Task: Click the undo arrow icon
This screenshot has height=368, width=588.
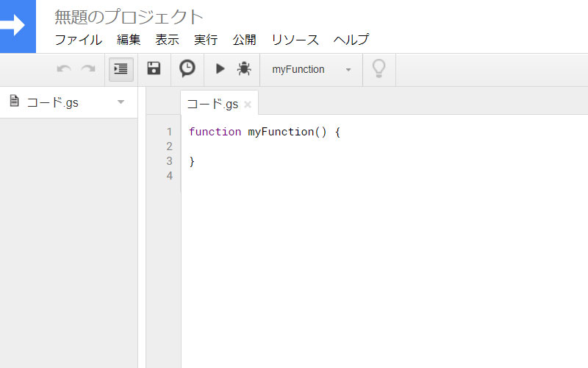Action: point(64,69)
